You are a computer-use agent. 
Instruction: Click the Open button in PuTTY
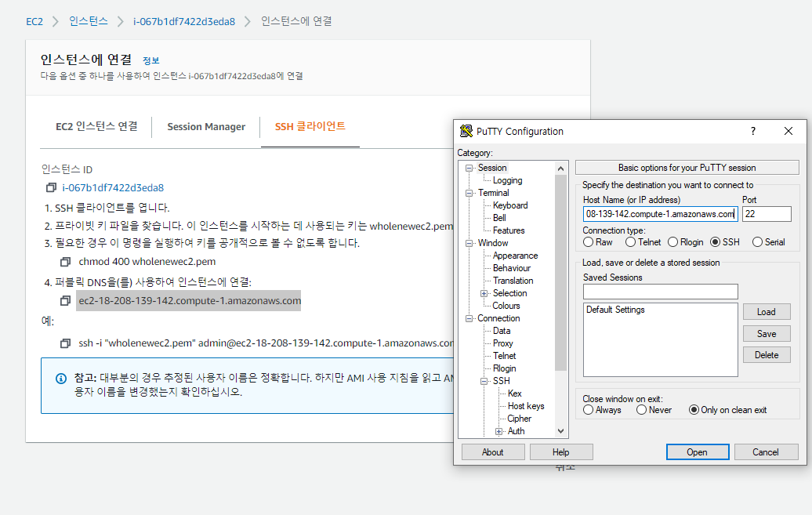697,452
